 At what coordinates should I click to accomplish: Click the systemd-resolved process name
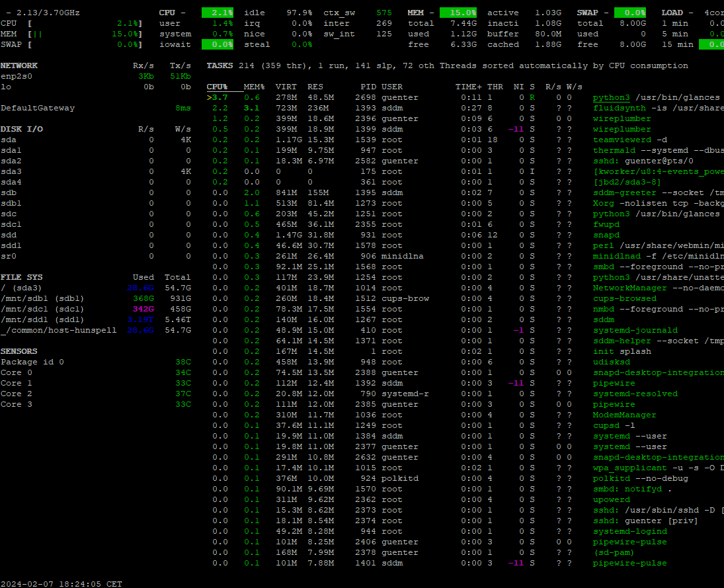[x=635, y=394]
